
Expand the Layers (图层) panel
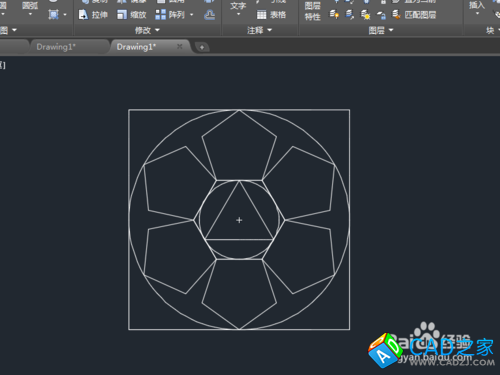381,30
